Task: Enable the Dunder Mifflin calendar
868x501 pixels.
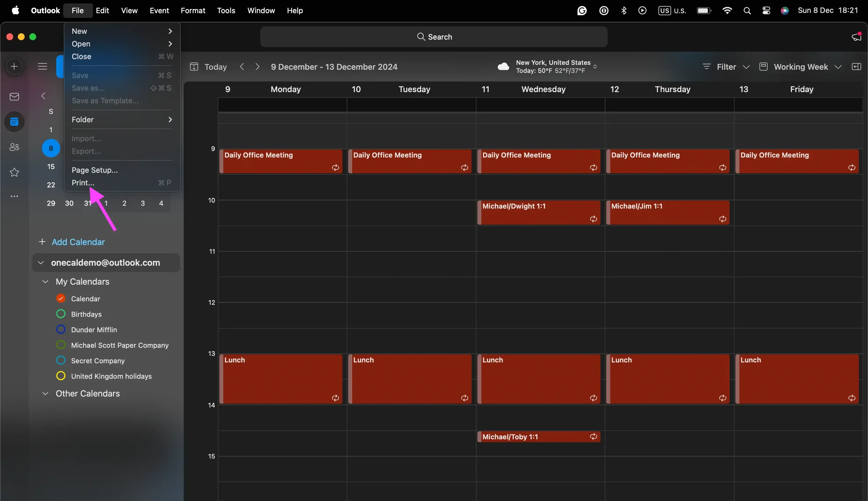Action: click(61, 329)
